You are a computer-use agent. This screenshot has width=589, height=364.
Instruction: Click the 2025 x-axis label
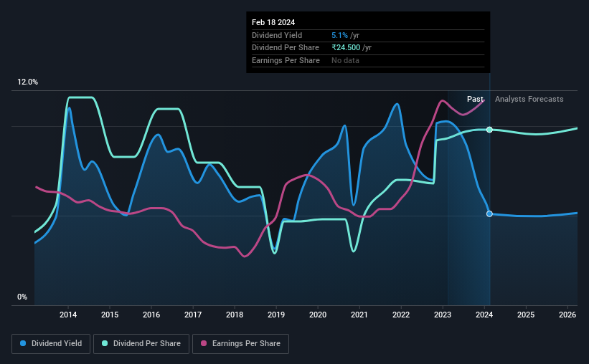[x=526, y=315]
